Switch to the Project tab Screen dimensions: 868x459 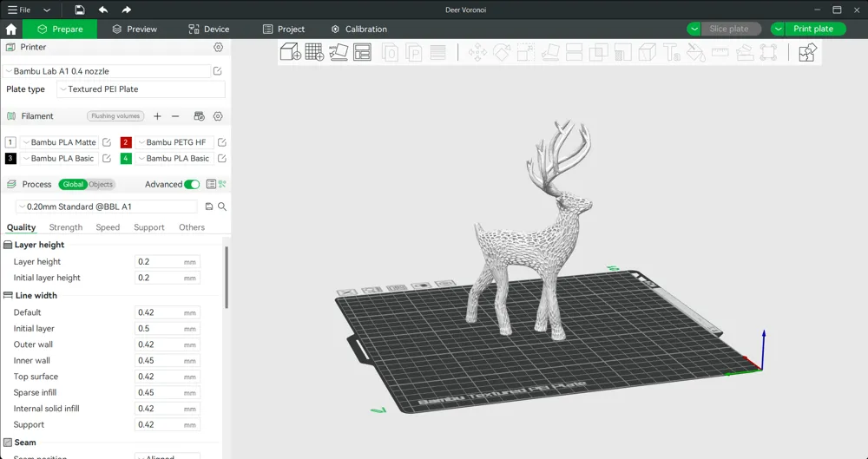point(284,29)
